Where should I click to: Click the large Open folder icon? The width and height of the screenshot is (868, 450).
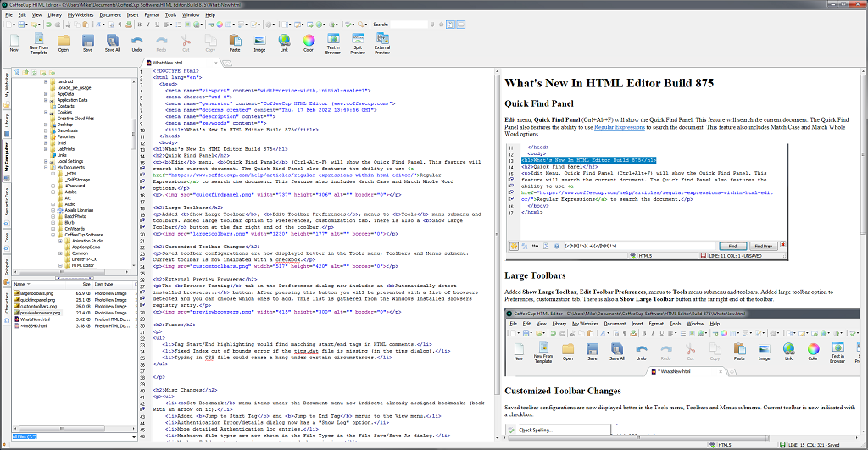64,42
